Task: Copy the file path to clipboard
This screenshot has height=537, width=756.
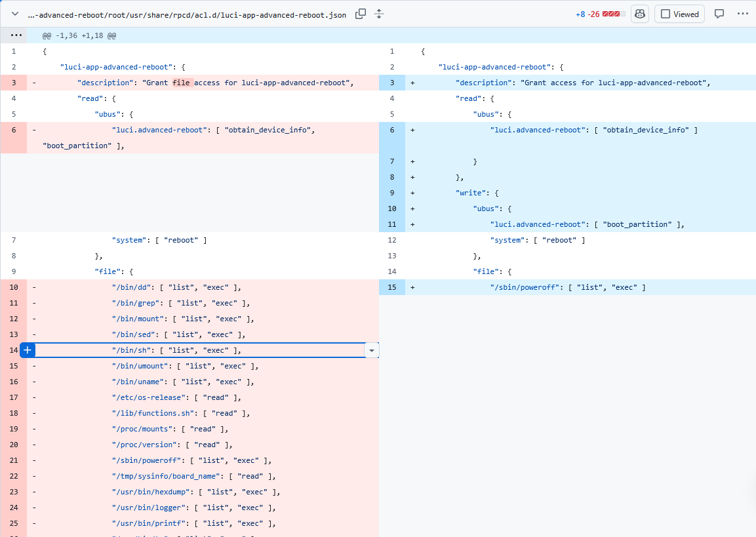Action: (x=360, y=14)
